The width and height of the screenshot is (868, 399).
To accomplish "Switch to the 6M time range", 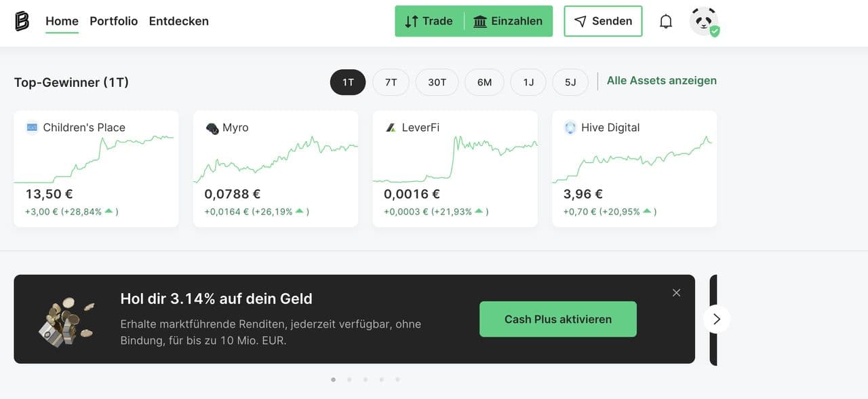I will tap(484, 82).
